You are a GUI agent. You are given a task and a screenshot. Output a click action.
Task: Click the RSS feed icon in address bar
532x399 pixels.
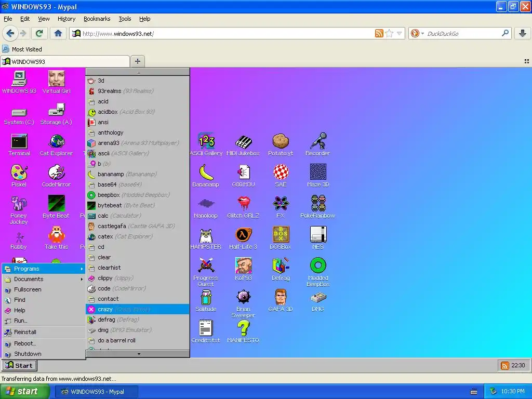[379, 33]
